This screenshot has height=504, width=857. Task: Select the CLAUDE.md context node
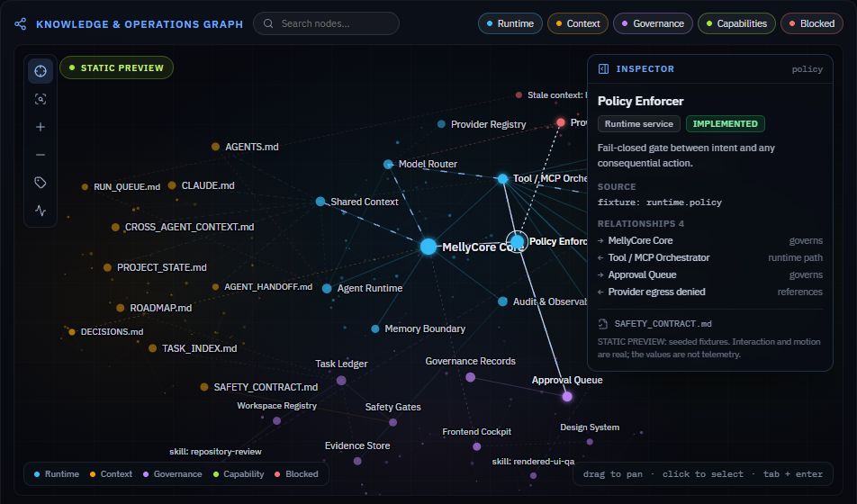point(172,185)
